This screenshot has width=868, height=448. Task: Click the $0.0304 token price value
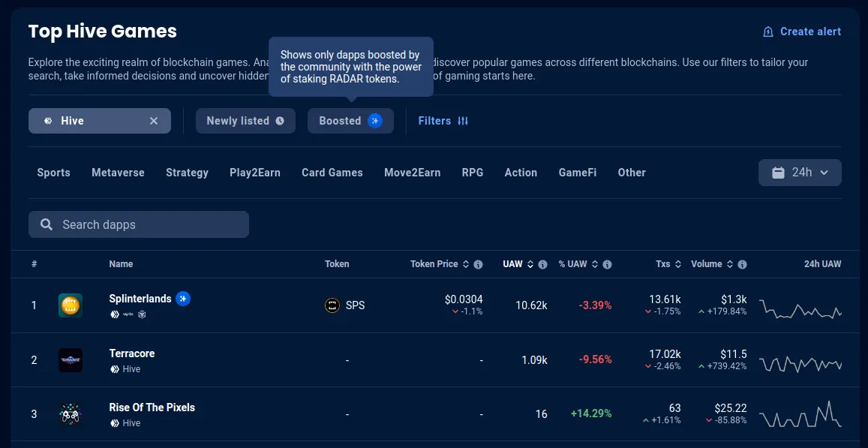point(464,299)
